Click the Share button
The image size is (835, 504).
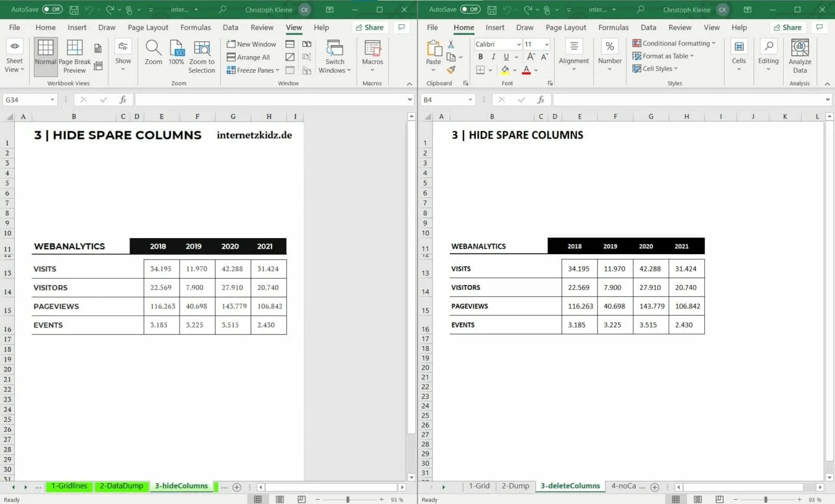point(370,27)
